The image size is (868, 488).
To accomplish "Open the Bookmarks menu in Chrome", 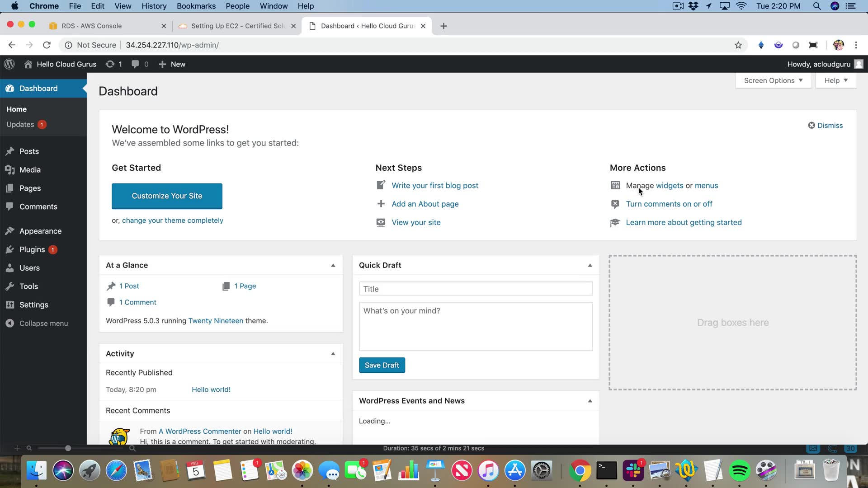I will point(196,6).
